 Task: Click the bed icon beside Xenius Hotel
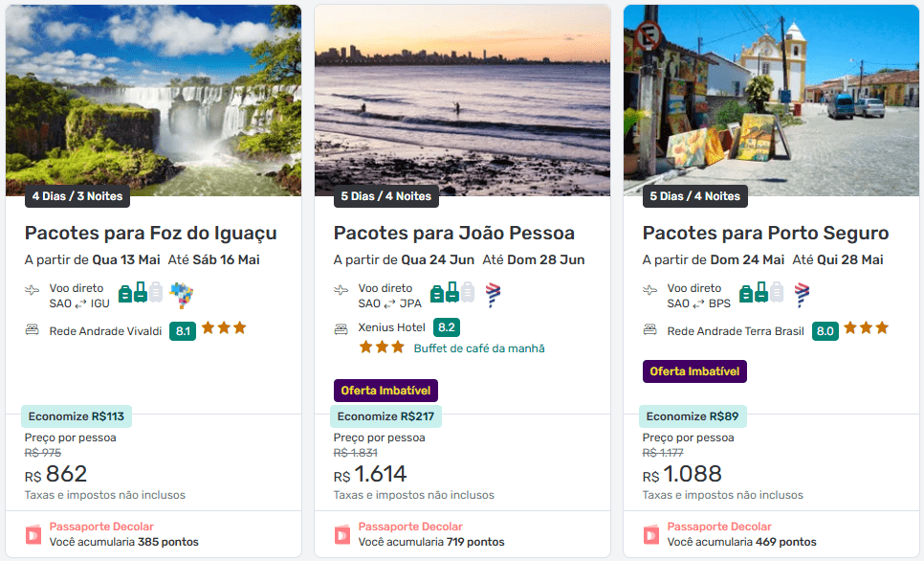coord(341,328)
